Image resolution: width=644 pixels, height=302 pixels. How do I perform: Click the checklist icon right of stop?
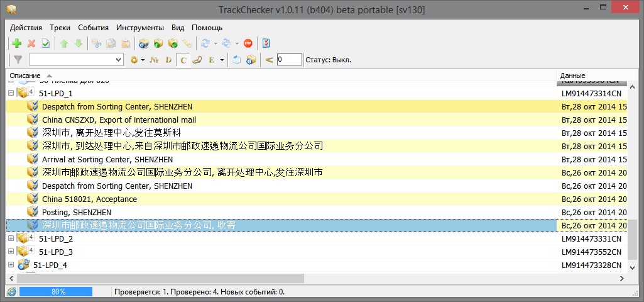coord(266,43)
